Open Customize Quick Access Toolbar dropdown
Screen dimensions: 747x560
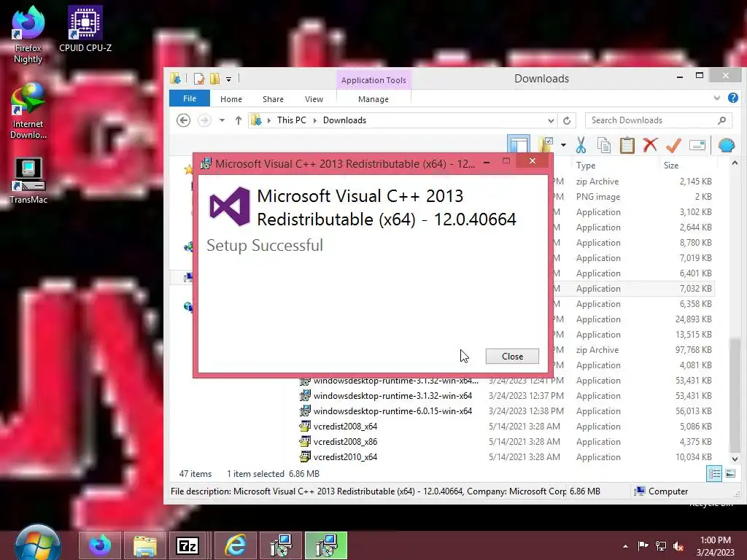[228, 79]
